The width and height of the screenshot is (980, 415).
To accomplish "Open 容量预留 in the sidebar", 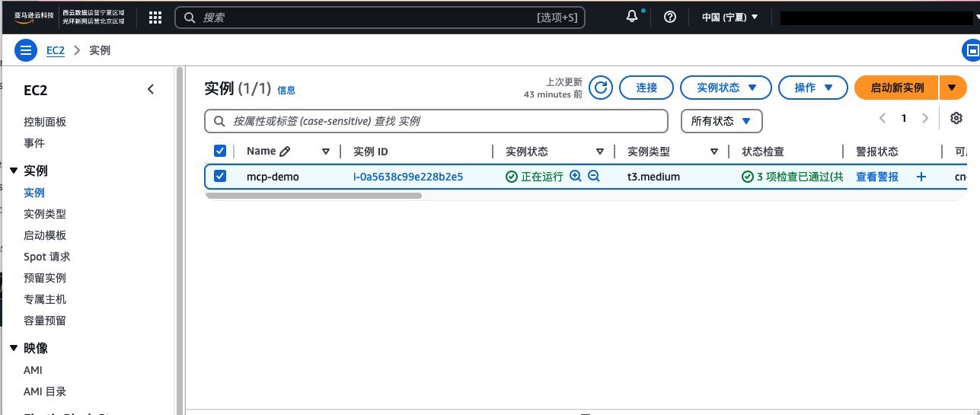I will click(x=45, y=321).
